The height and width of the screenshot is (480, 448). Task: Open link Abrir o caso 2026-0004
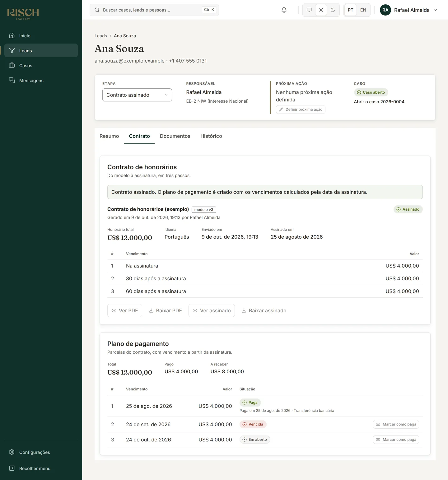coord(379,102)
